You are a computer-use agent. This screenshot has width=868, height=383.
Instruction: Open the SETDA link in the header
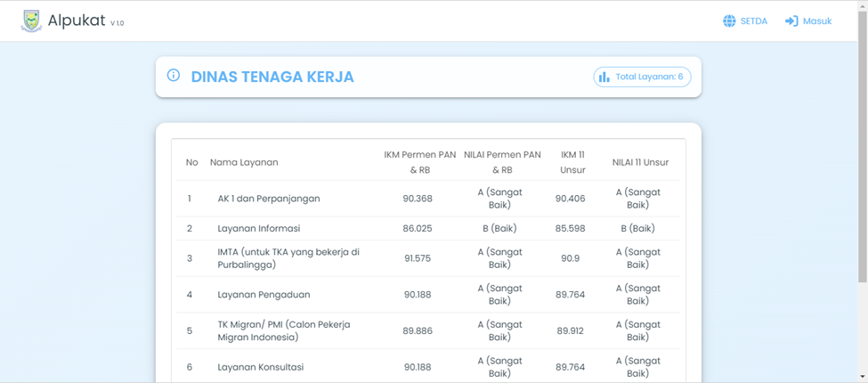click(x=753, y=21)
